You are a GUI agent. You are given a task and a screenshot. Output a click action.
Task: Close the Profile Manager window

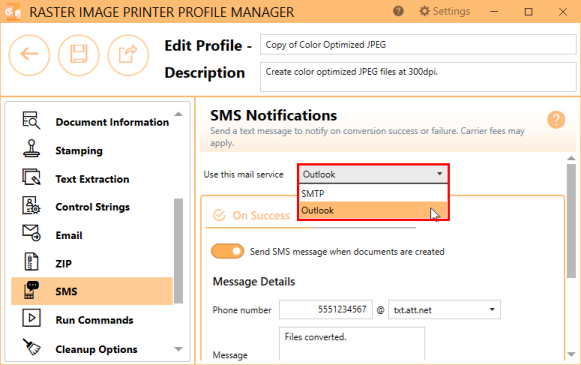(x=563, y=11)
